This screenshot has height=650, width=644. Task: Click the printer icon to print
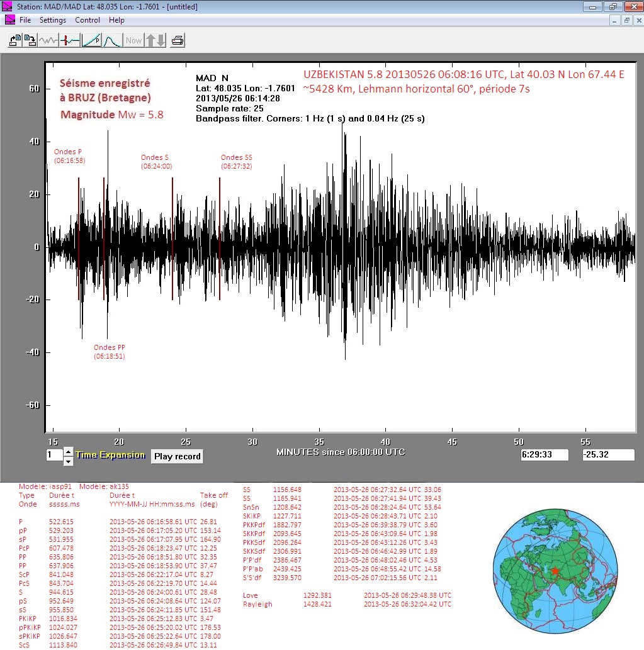(x=178, y=41)
